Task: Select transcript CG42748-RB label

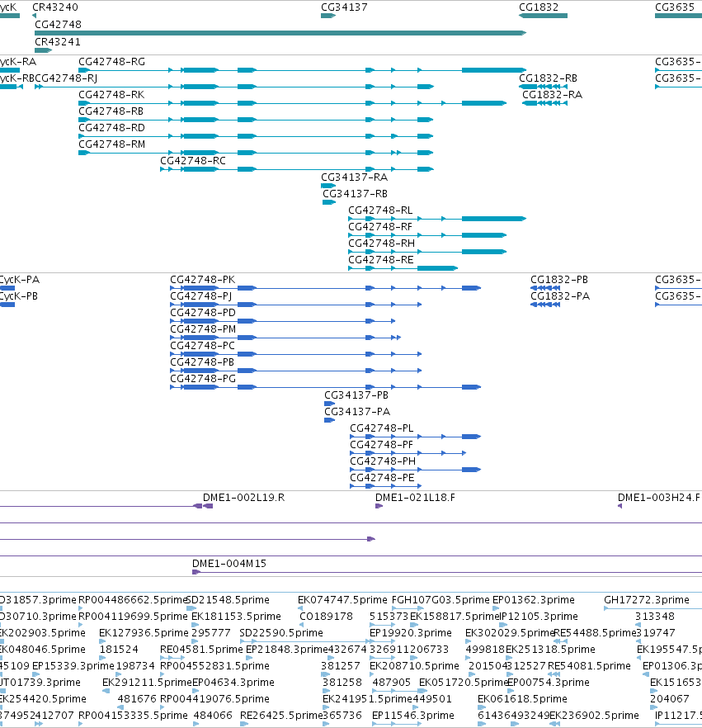Action: [x=111, y=111]
